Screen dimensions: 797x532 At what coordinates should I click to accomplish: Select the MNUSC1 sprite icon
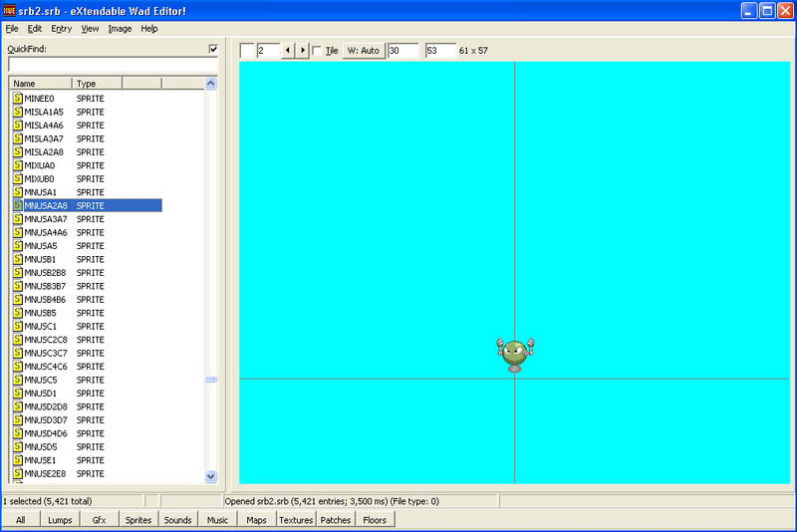tap(18, 327)
